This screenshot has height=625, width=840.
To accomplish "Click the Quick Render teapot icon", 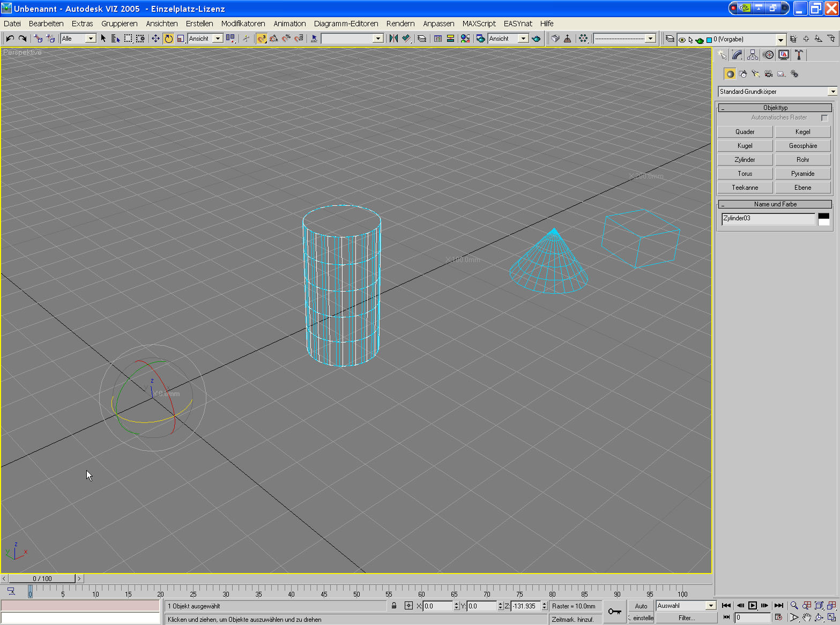I will coord(536,39).
